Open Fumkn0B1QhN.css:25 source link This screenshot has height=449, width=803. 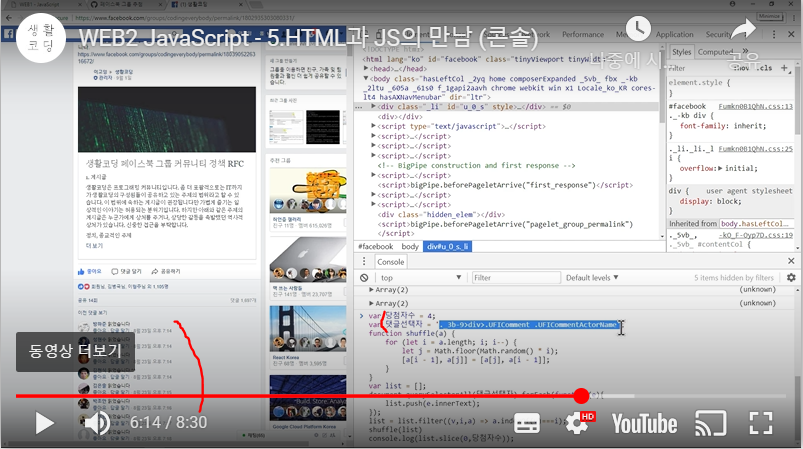[x=755, y=148]
